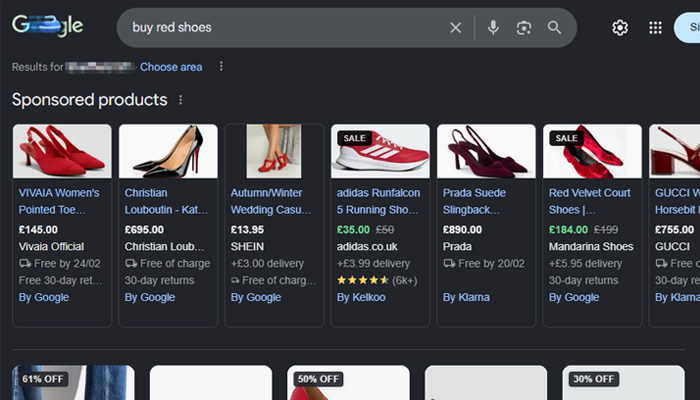Click the Sponsored products heading
The image size is (700, 400).
90,100
